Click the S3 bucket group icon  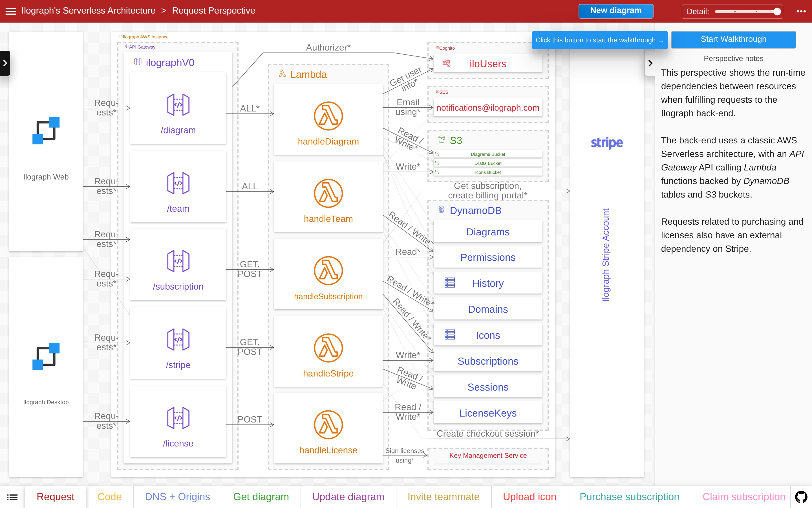442,139
